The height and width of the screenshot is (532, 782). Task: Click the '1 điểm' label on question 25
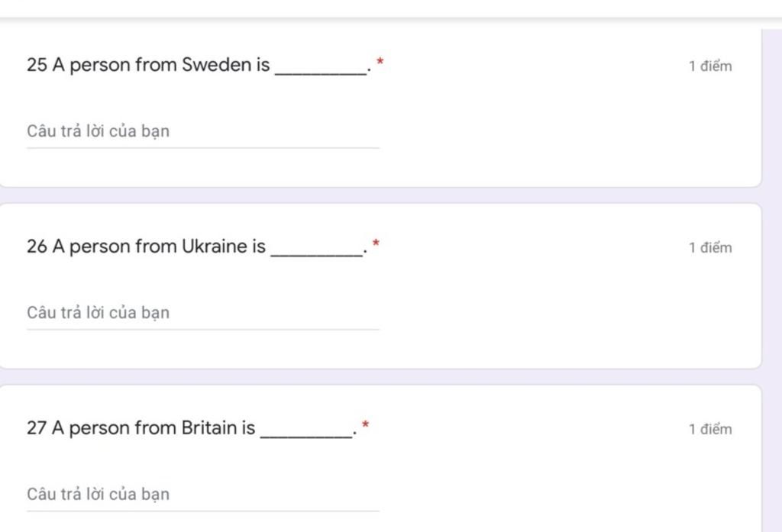pyautogui.click(x=710, y=66)
